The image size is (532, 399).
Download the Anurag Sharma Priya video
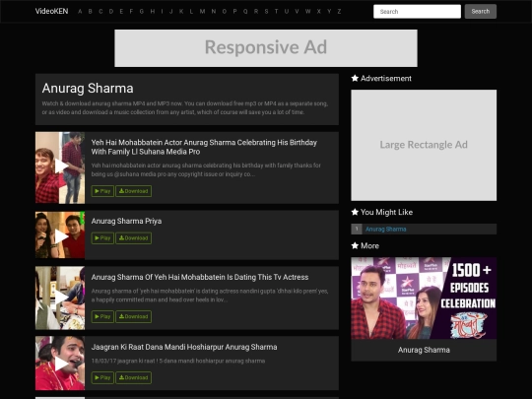[133, 238]
